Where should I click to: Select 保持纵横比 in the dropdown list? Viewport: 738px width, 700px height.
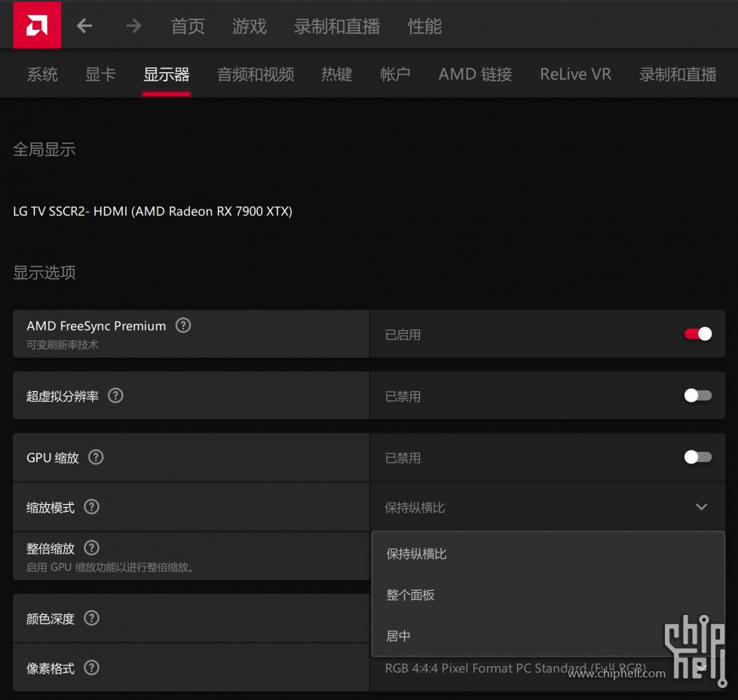[x=548, y=554]
